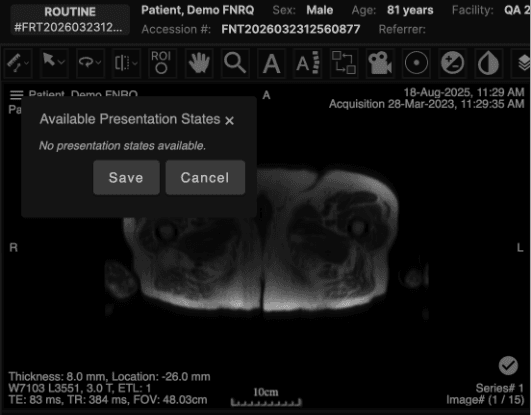Select the rotate tool

click(x=86, y=63)
